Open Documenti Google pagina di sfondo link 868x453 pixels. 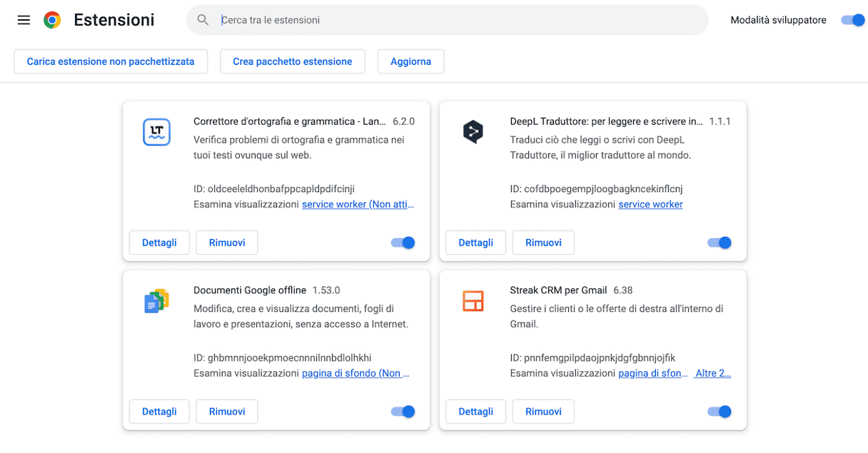(356, 373)
